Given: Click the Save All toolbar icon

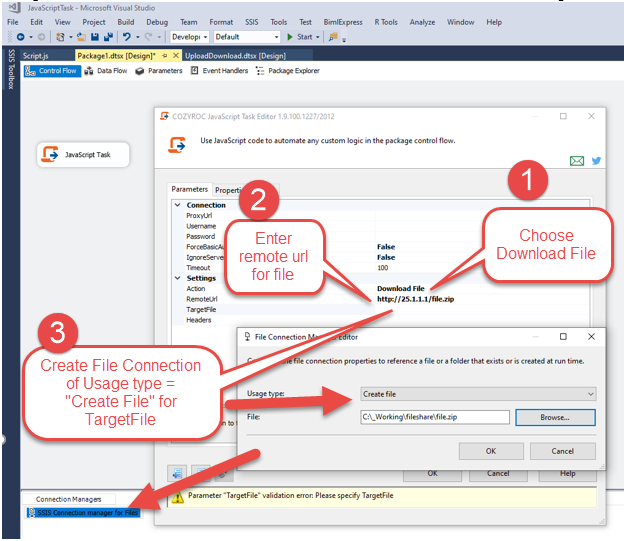Looking at the screenshot, I should click(108, 37).
